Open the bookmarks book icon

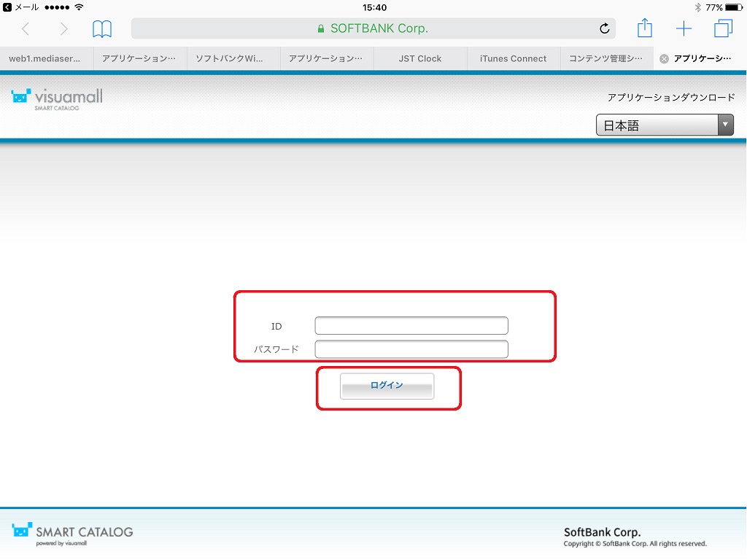[102, 29]
